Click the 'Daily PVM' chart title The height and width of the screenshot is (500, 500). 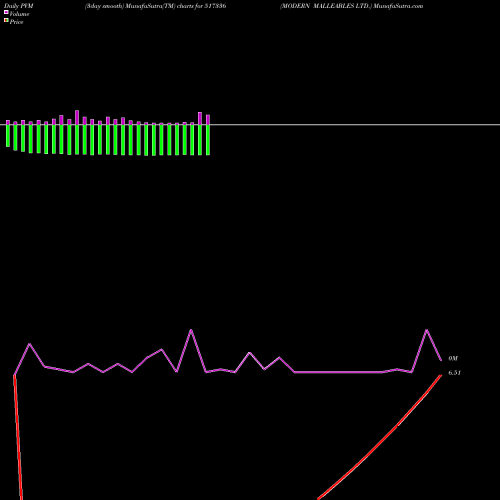19,6
